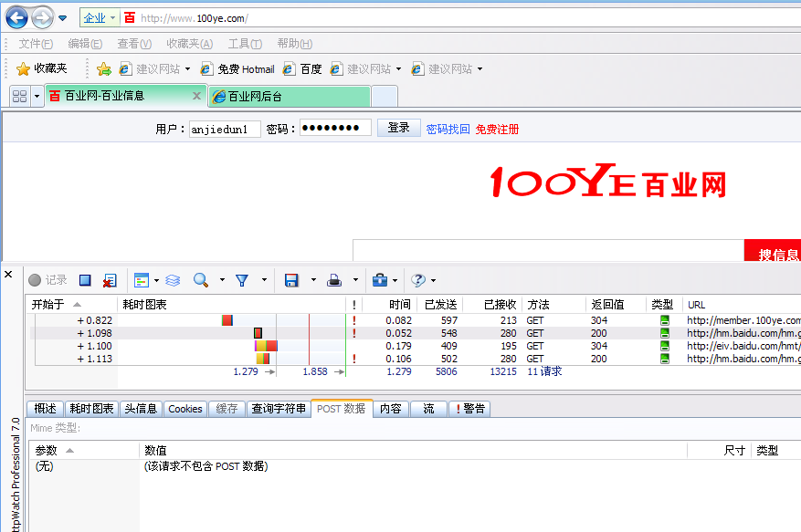Expand the dropdown arrow next to the save icon

point(312,280)
